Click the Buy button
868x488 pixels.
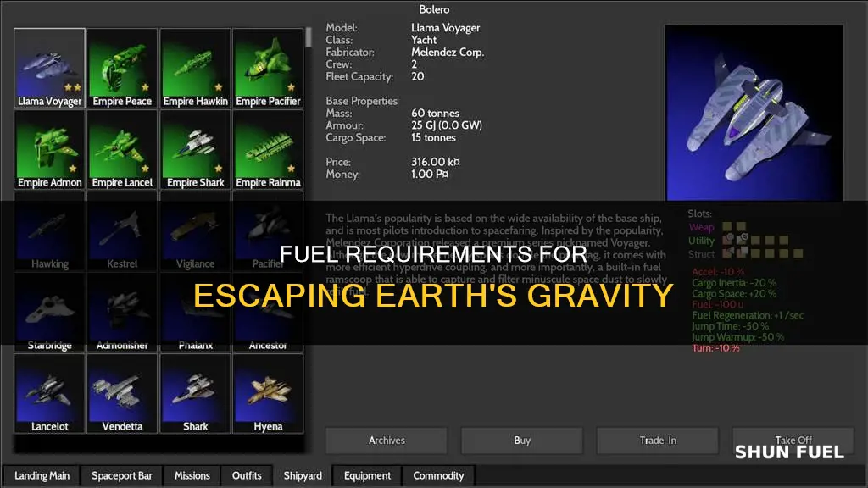(x=522, y=441)
